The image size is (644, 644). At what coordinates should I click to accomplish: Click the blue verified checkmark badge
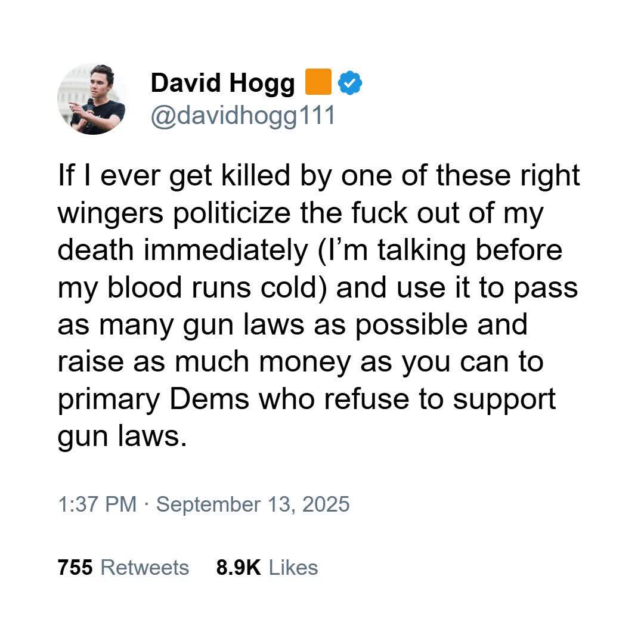coord(349,82)
